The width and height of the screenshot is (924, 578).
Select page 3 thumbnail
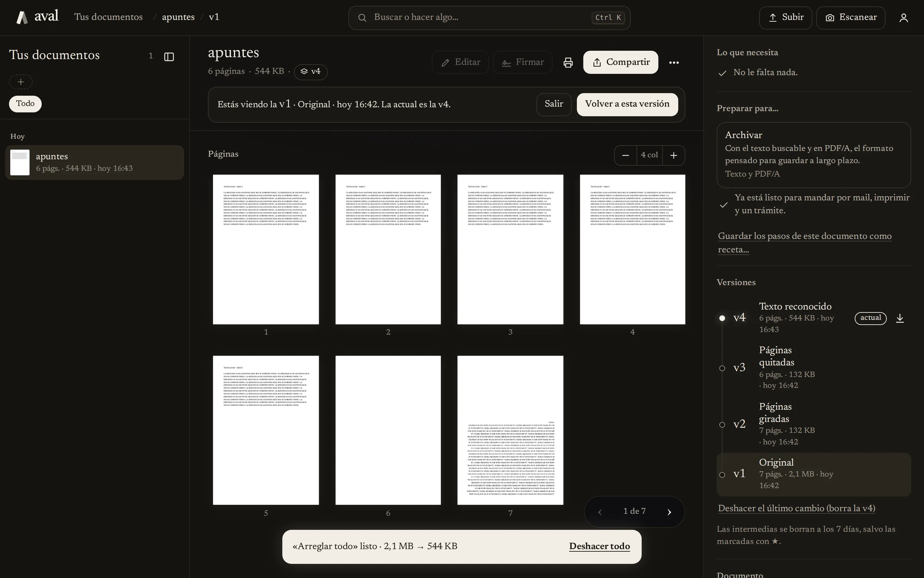pos(510,249)
